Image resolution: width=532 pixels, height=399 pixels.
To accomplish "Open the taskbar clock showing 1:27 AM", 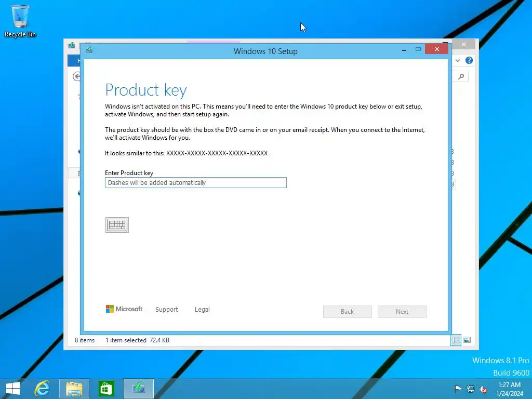I will coord(509,389).
